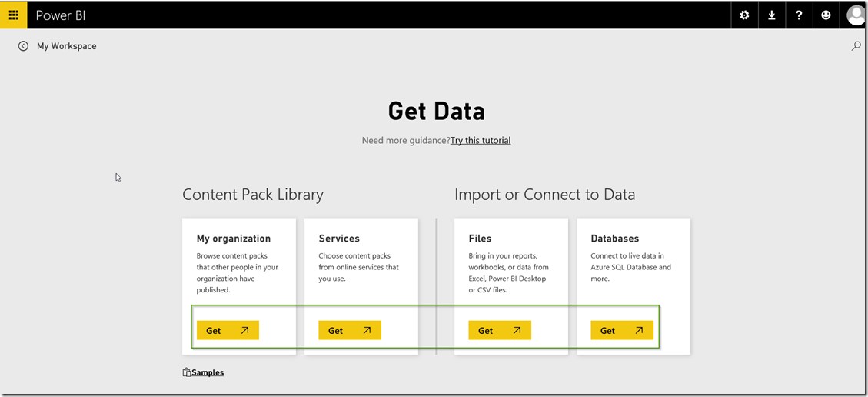Open the user profile avatar
The height and width of the screenshot is (397, 868).
click(x=856, y=15)
